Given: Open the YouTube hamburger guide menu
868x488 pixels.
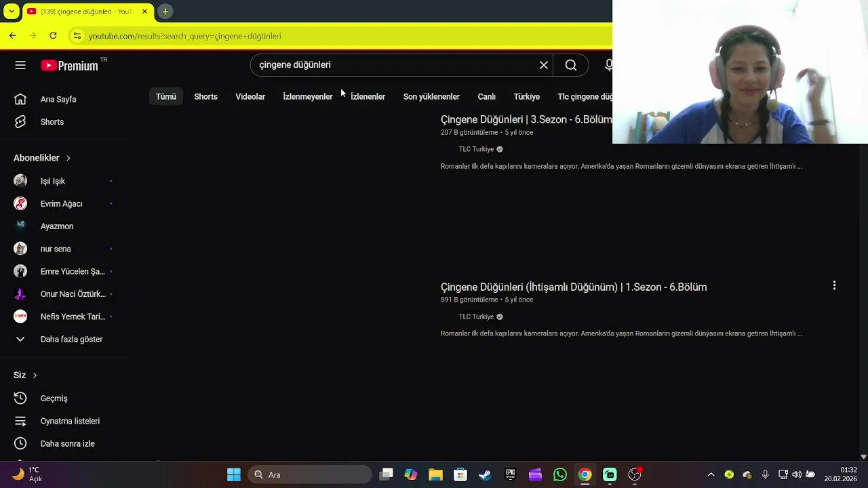Looking at the screenshot, I should coord(20,65).
